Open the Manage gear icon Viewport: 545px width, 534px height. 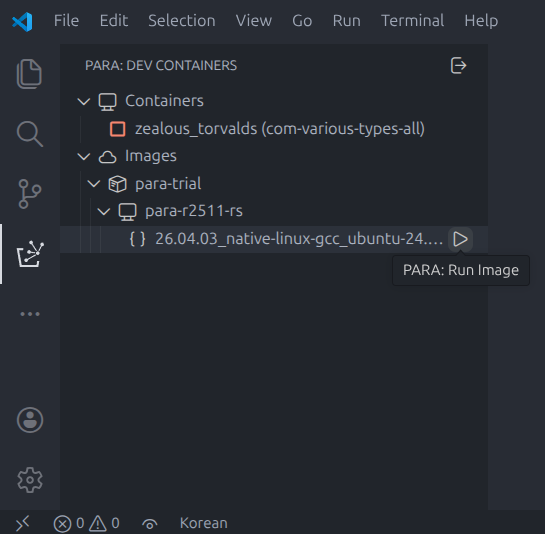click(x=30, y=480)
